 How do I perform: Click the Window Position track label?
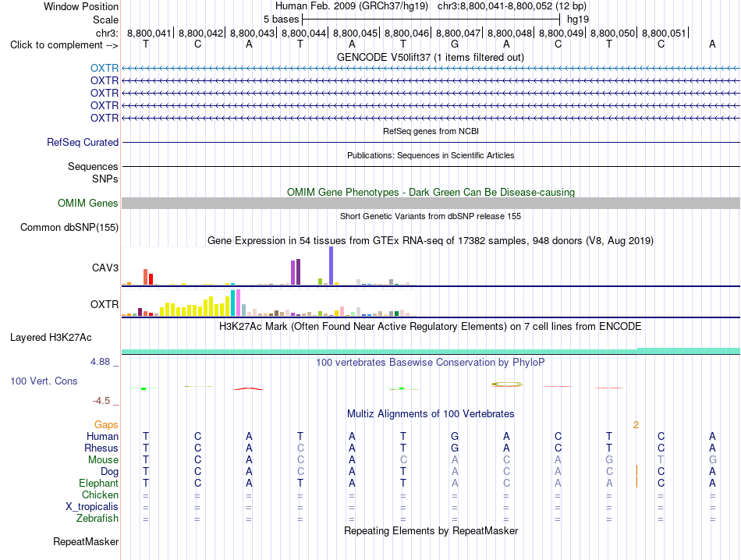[81, 6]
